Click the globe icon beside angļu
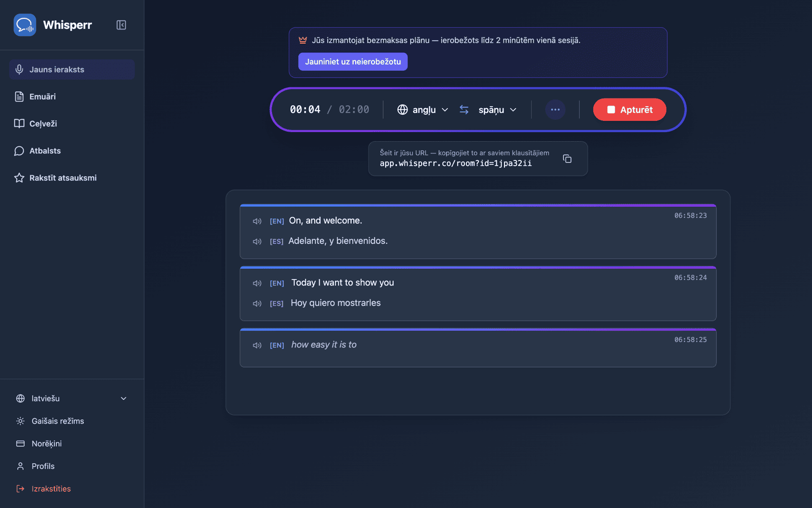 402,110
